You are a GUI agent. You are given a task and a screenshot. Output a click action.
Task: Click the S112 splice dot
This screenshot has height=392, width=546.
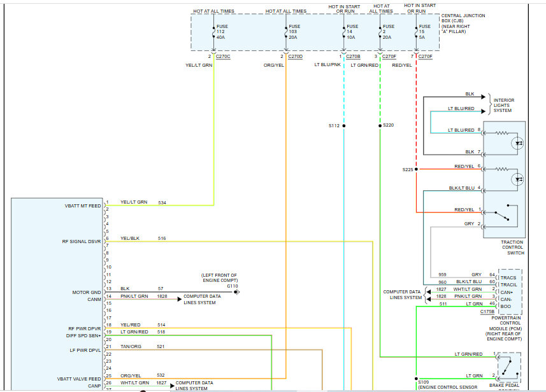click(343, 125)
